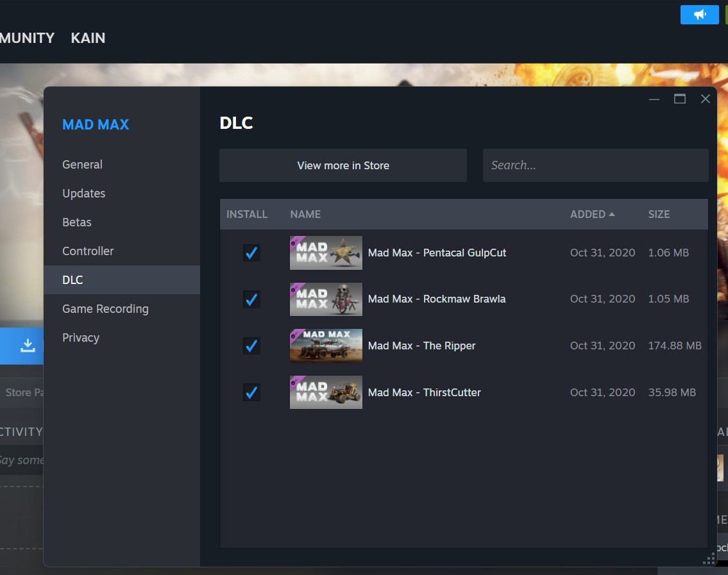Click Mad Max - ThirstCutter name
728x575 pixels.
pos(425,392)
